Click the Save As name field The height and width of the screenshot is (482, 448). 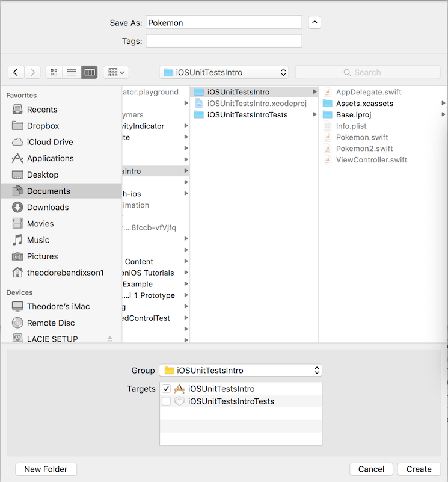pos(224,22)
